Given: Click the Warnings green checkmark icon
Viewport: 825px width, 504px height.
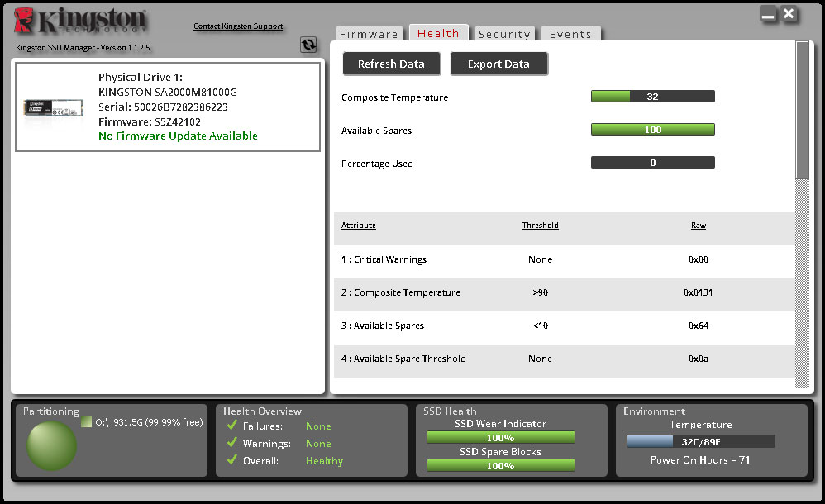Looking at the screenshot, I should pyautogui.click(x=232, y=443).
